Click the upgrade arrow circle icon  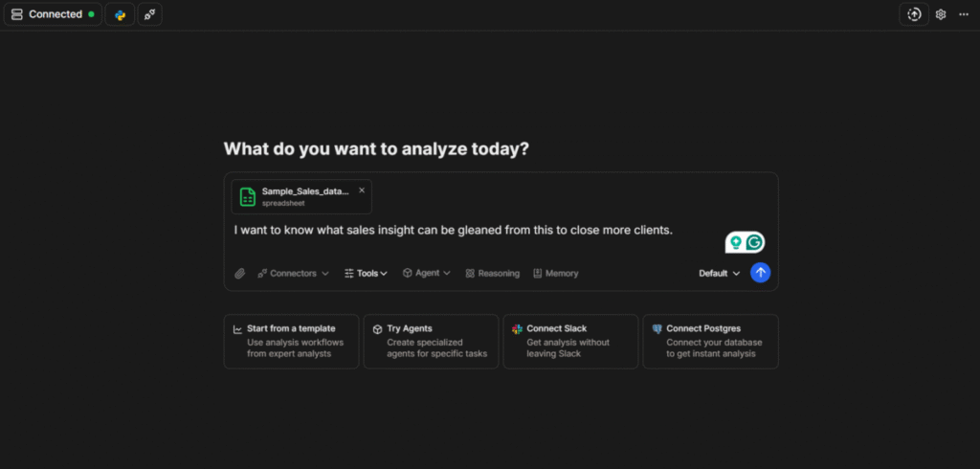914,14
